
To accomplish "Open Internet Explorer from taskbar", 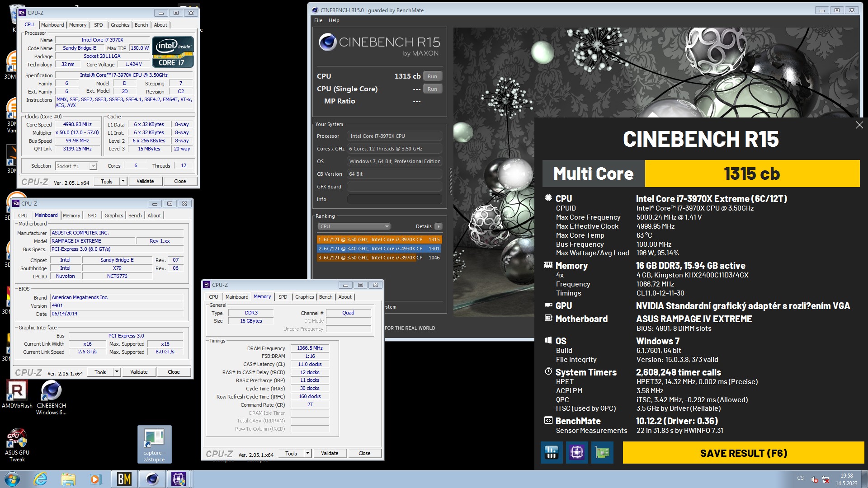I will pyautogui.click(x=40, y=479).
